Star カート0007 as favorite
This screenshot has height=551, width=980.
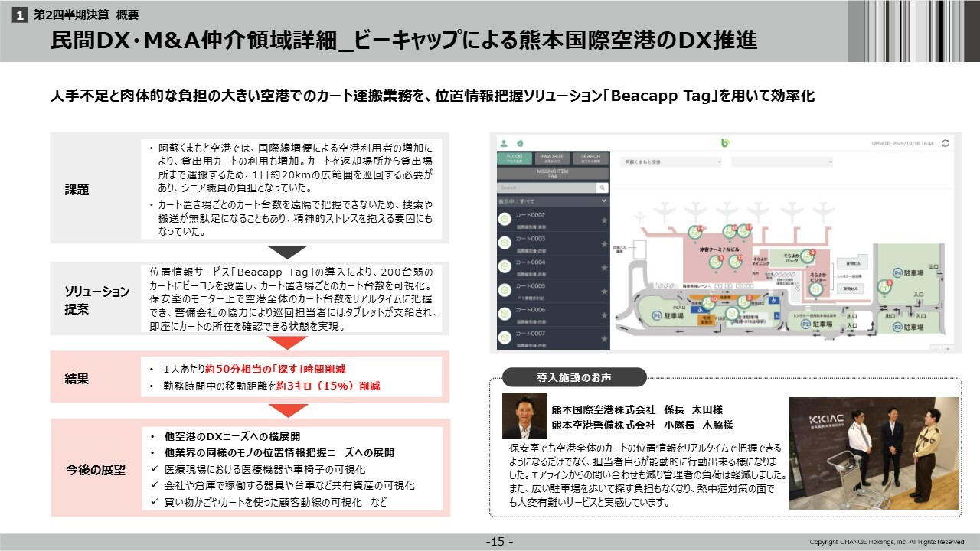coord(604,338)
